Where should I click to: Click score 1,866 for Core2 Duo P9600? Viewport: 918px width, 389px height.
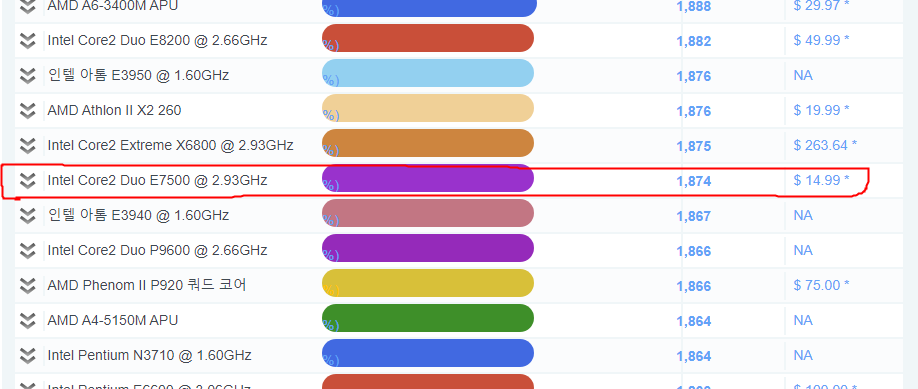694,251
